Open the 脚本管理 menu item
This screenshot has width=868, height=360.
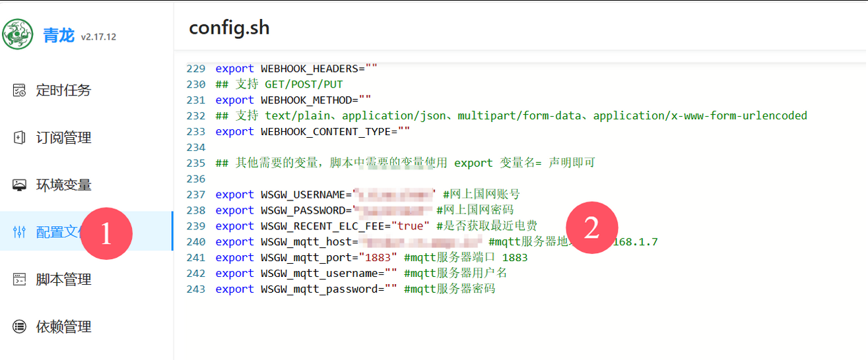[86, 280]
